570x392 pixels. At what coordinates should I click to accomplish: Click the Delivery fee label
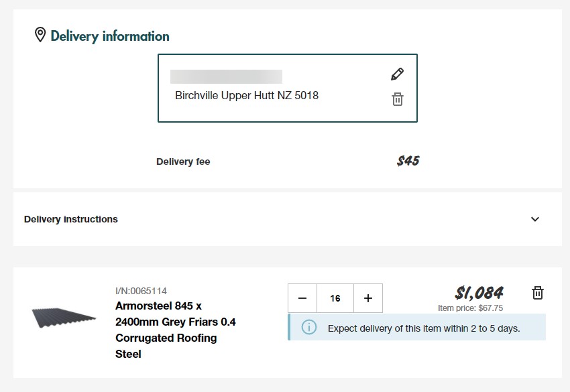pyautogui.click(x=183, y=161)
